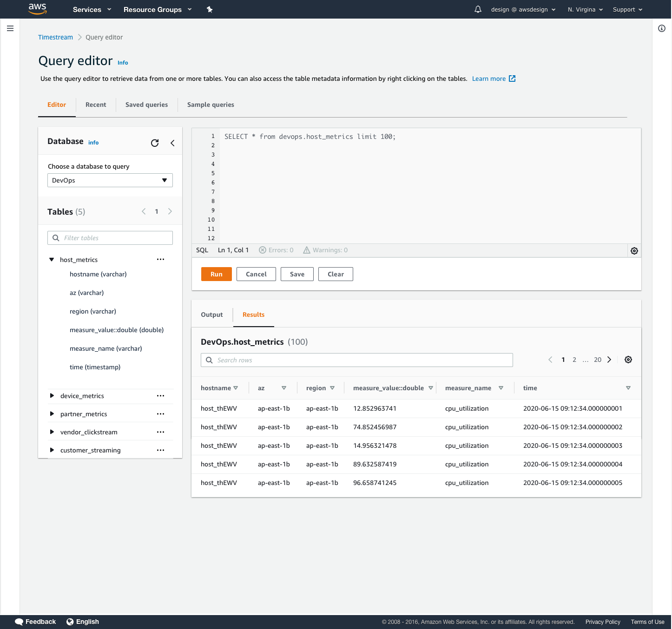Go to next Tables page
The image size is (672, 629).
(x=170, y=211)
